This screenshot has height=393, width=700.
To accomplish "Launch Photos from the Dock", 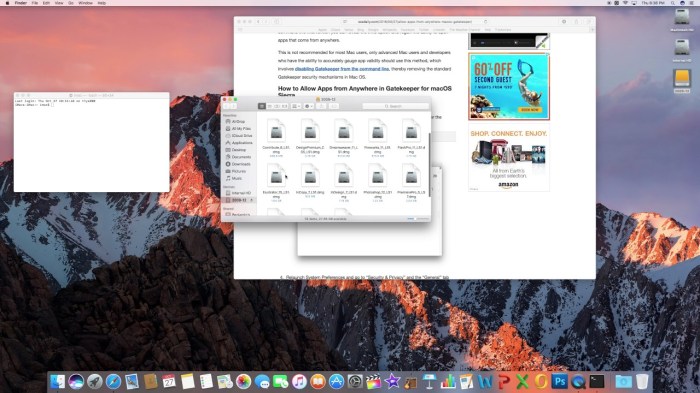I will tap(243, 381).
